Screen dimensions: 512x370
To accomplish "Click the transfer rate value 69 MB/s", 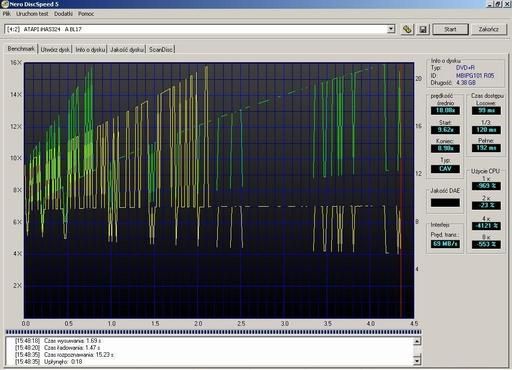I will [445, 244].
